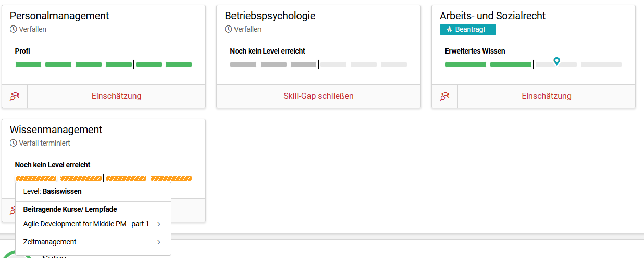Click Skill-Gap schließen for Betriebspsychologie
This screenshot has width=644, height=258.
click(318, 96)
